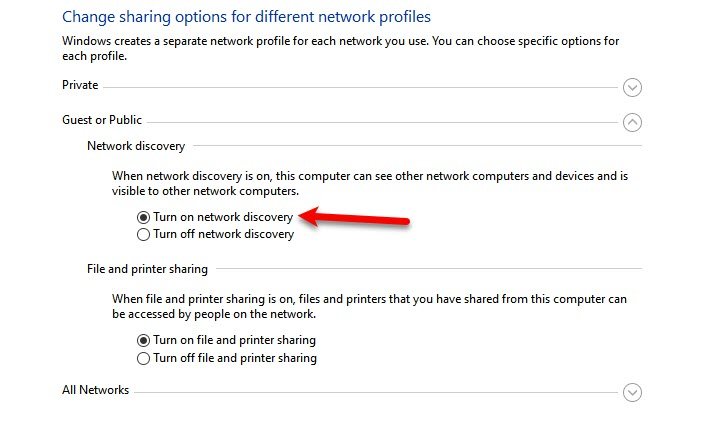Click the network discovery description paragraph
The width and height of the screenshot is (701, 442).
[x=369, y=183]
